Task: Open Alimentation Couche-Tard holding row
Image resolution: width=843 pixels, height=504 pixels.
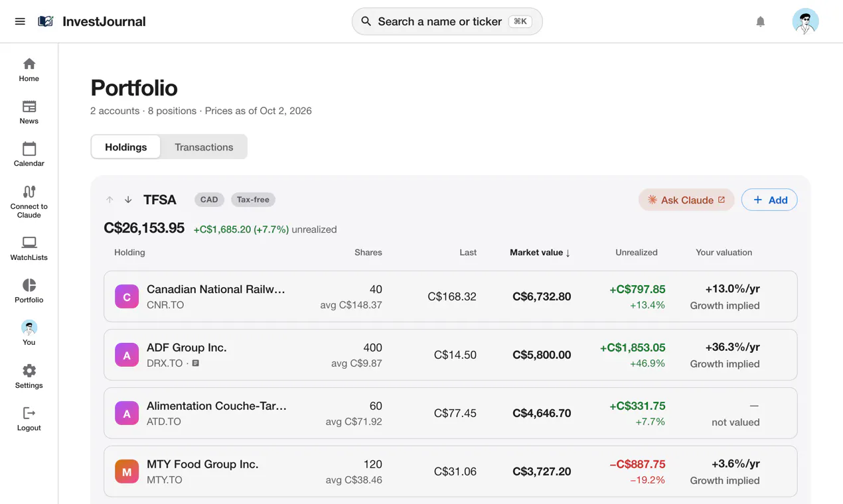Action: coord(451,413)
